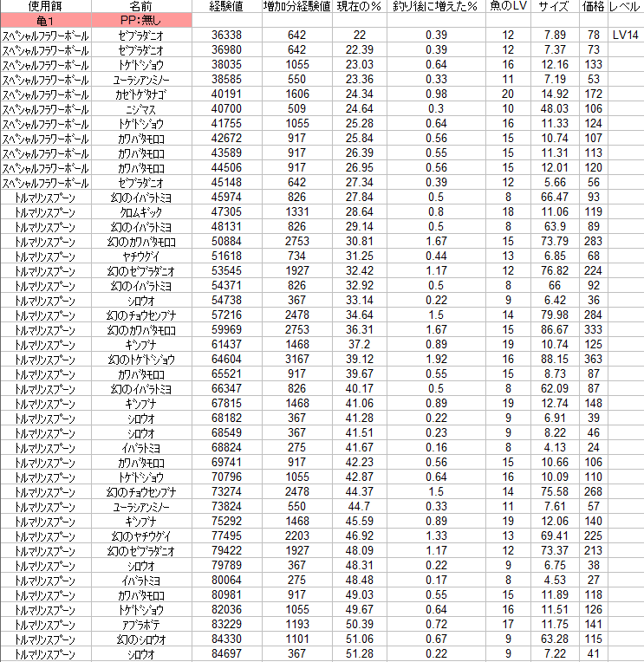Click the 幻のトゲドジョウ name cell
644x662 pixels.
click(141, 360)
